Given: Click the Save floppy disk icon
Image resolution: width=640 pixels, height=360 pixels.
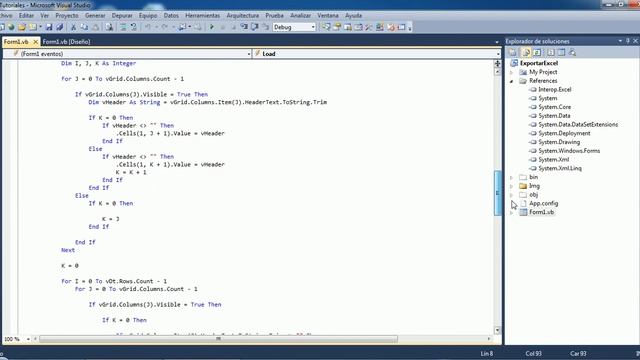Looking at the screenshot, I should [49, 27].
